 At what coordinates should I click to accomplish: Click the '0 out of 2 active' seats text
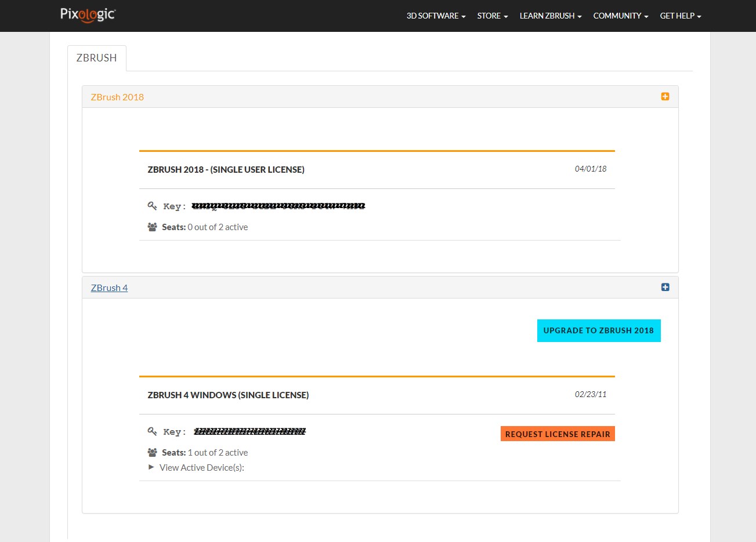(x=218, y=227)
